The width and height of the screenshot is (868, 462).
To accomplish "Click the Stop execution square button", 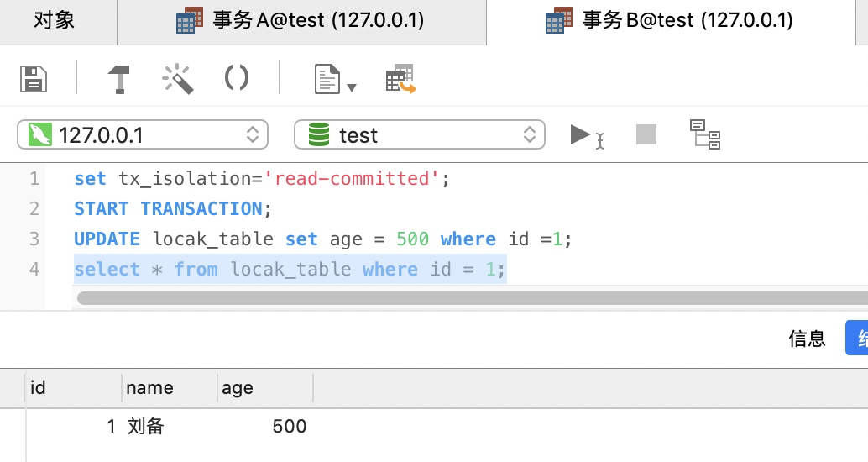I will pos(646,134).
